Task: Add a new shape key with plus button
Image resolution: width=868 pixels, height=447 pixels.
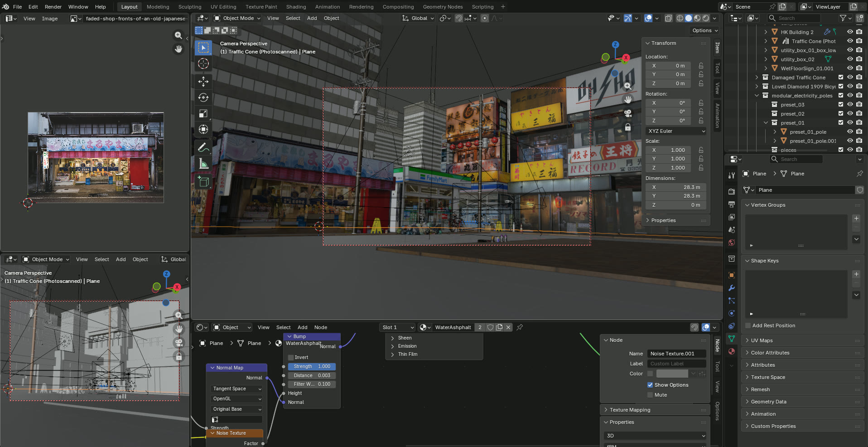Action: click(x=856, y=274)
